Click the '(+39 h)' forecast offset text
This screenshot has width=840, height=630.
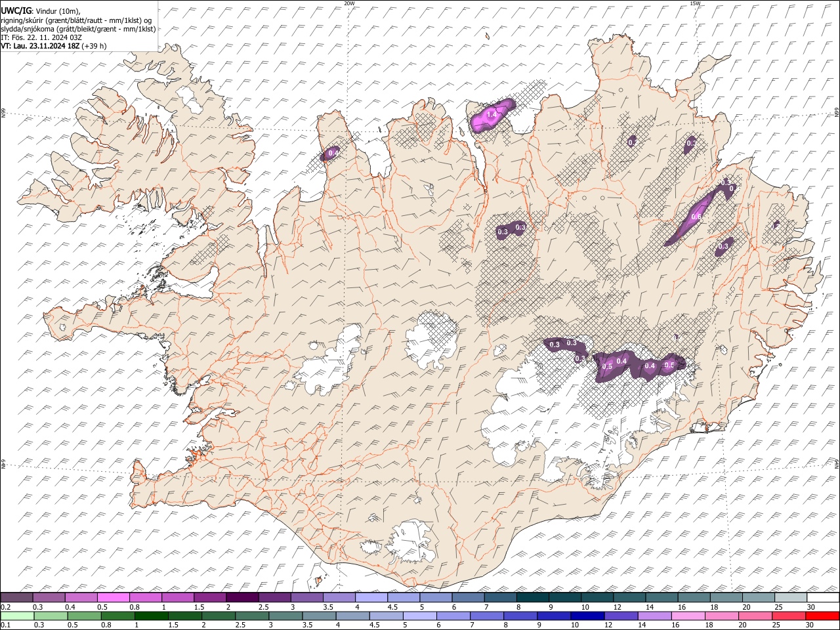tap(94, 46)
